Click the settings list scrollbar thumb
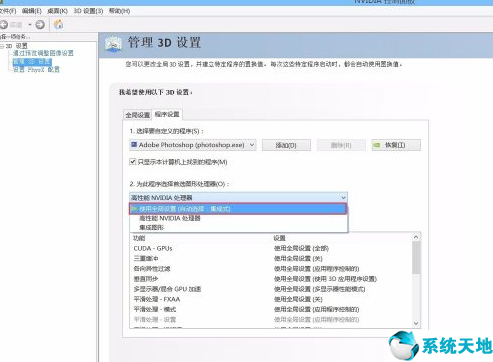Screen dimensions: 493x362 tap(416, 258)
